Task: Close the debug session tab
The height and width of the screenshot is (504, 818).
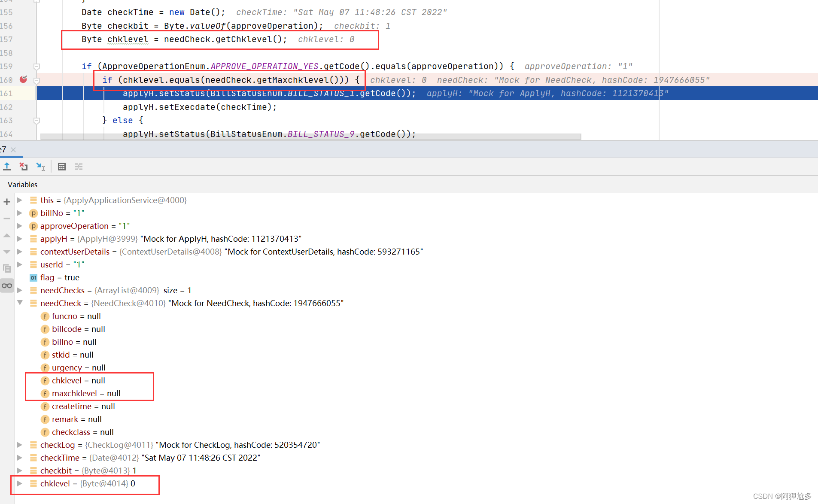Action: click(x=13, y=150)
